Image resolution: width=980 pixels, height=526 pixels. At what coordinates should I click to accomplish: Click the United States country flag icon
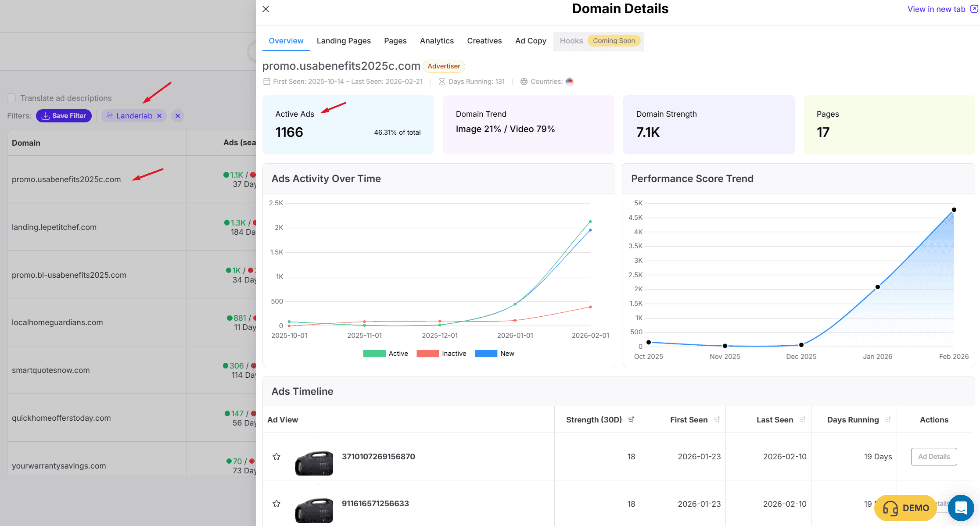pyautogui.click(x=569, y=82)
